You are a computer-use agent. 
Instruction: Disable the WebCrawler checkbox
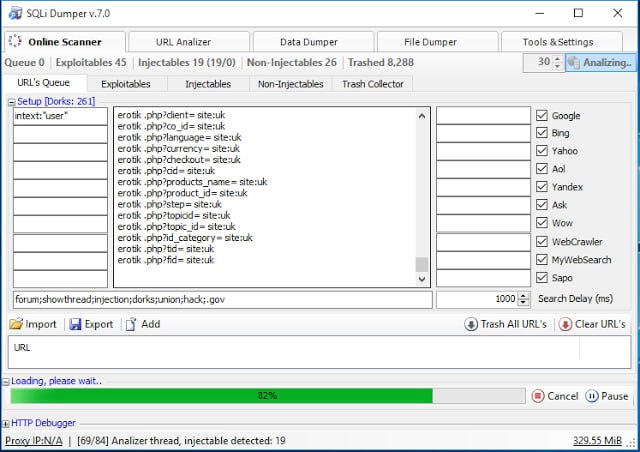(x=542, y=241)
